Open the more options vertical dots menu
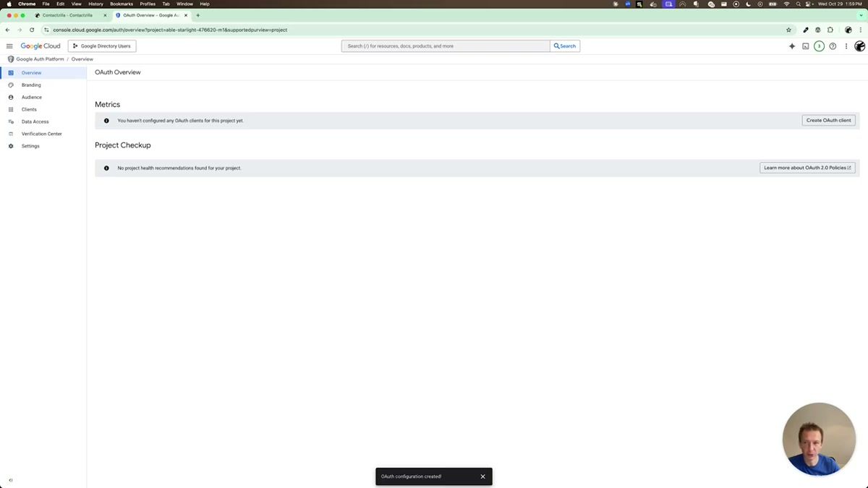Image resolution: width=868 pixels, height=488 pixels. [846, 46]
